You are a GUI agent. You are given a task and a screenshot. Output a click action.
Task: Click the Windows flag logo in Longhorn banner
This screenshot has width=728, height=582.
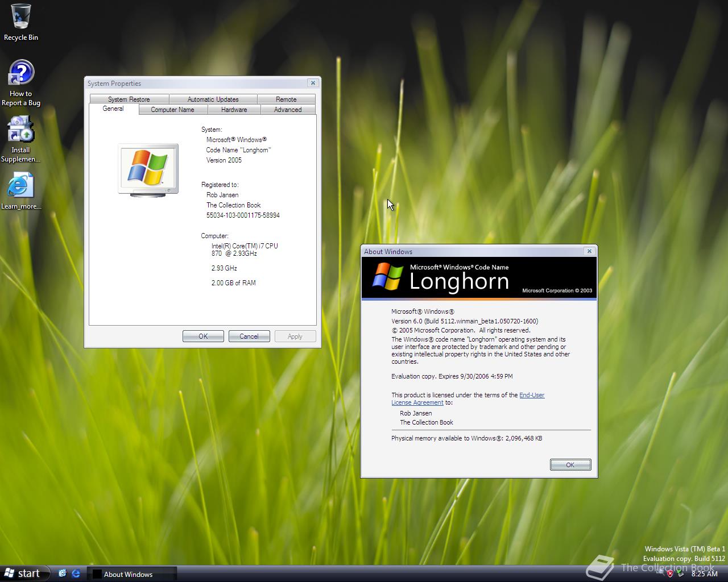(388, 277)
